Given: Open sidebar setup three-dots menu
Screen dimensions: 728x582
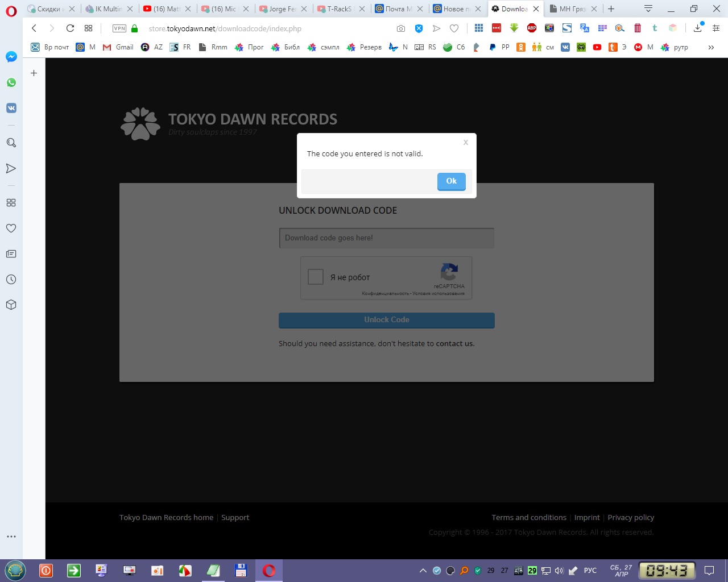Looking at the screenshot, I should (11, 536).
